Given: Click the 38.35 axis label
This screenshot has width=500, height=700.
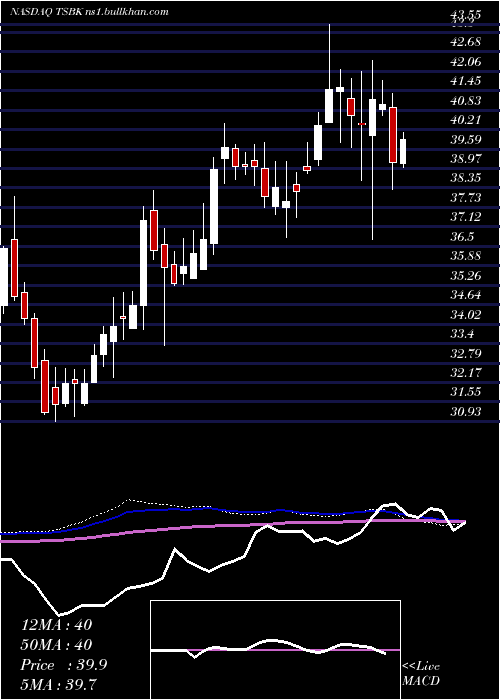Looking at the screenshot, I should (465, 178).
